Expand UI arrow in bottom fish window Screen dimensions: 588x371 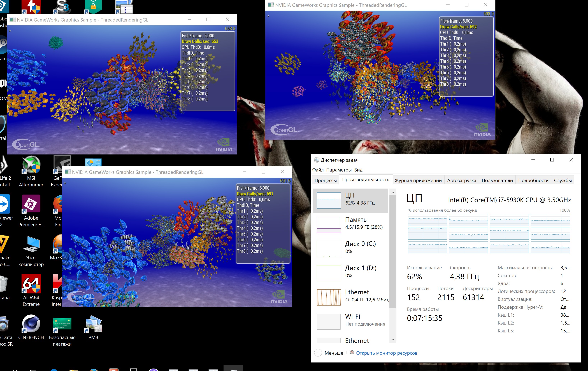click(x=65, y=183)
